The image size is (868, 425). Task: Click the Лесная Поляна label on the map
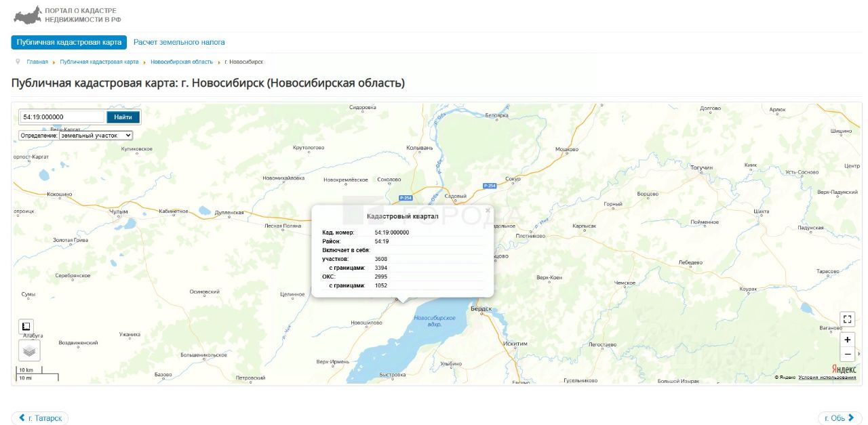(x=283, y=226)
